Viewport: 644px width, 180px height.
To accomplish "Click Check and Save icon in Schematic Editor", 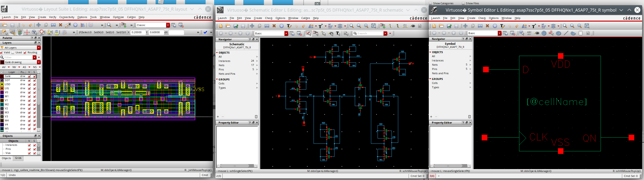I will [x=236, y=26].
